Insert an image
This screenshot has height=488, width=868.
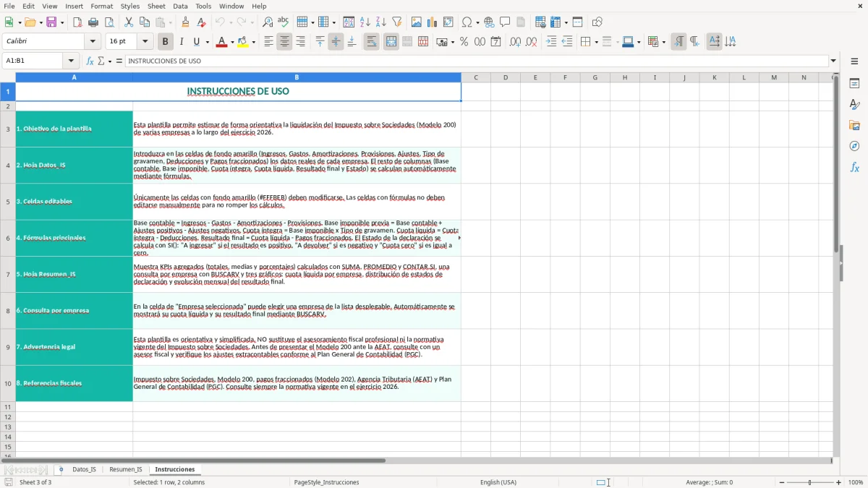pyautogui.click(x=417, y=22)
